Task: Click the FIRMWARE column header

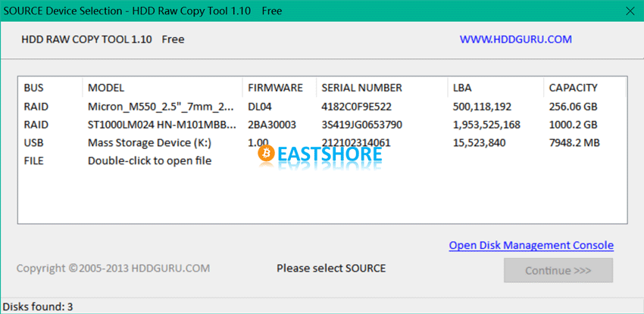Action: coord(280,88)
